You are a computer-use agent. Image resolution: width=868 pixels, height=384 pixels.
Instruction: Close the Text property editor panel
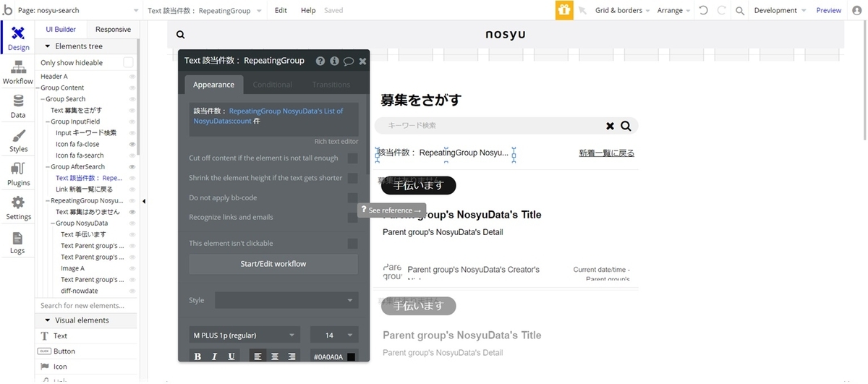click(x=362, y=61)
